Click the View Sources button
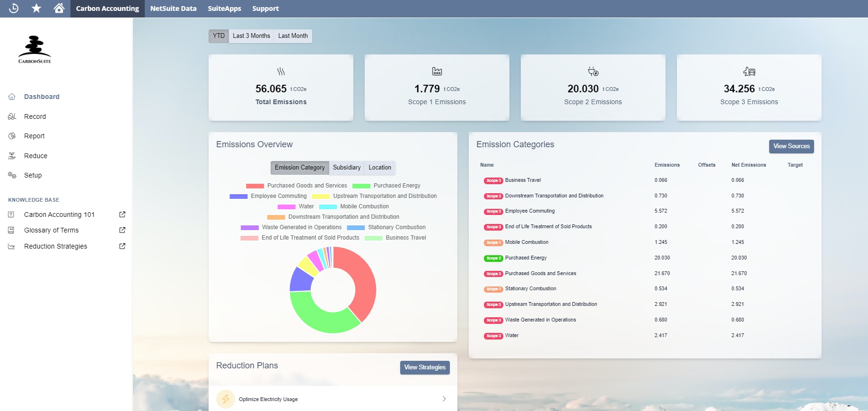 pos(791,146)
